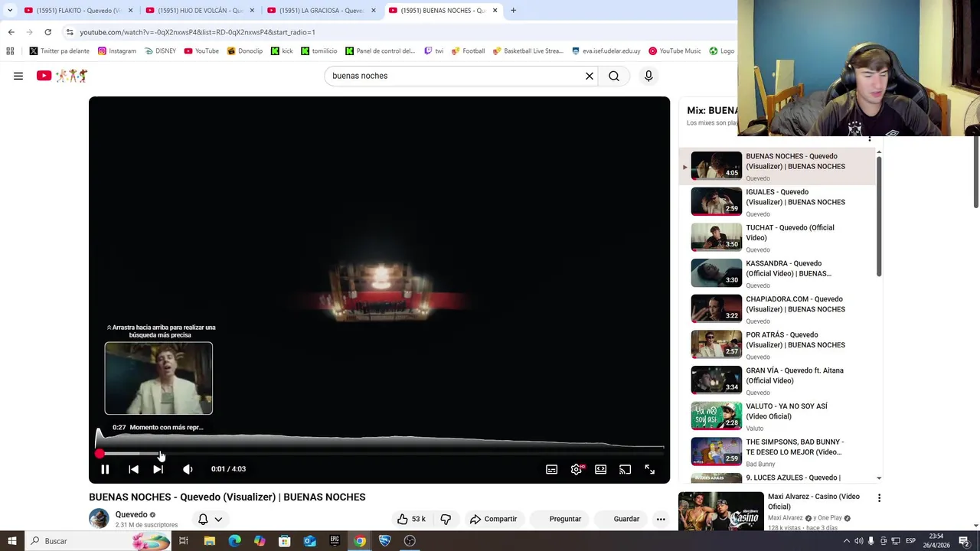
Task: Open Epic Games launcher from taskbar
Action: (335, 541)
